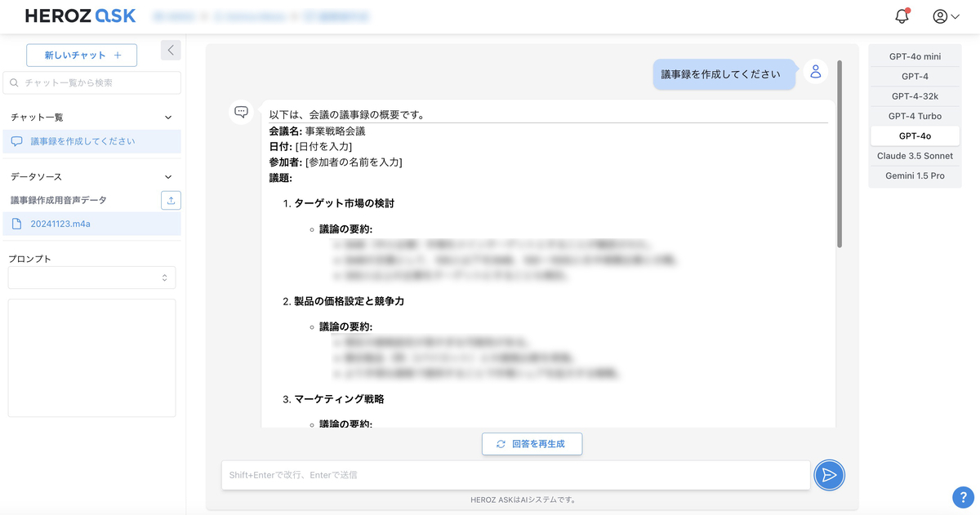Click the prompt text area
The width and height of the screenshot is (980, 515).
pyautogui.click(x=91, y=358)
